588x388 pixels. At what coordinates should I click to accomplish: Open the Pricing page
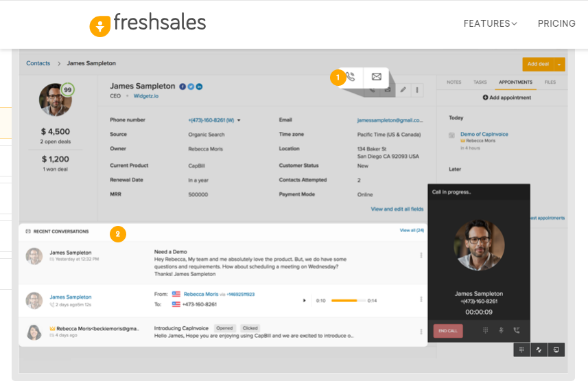(556, 23)
